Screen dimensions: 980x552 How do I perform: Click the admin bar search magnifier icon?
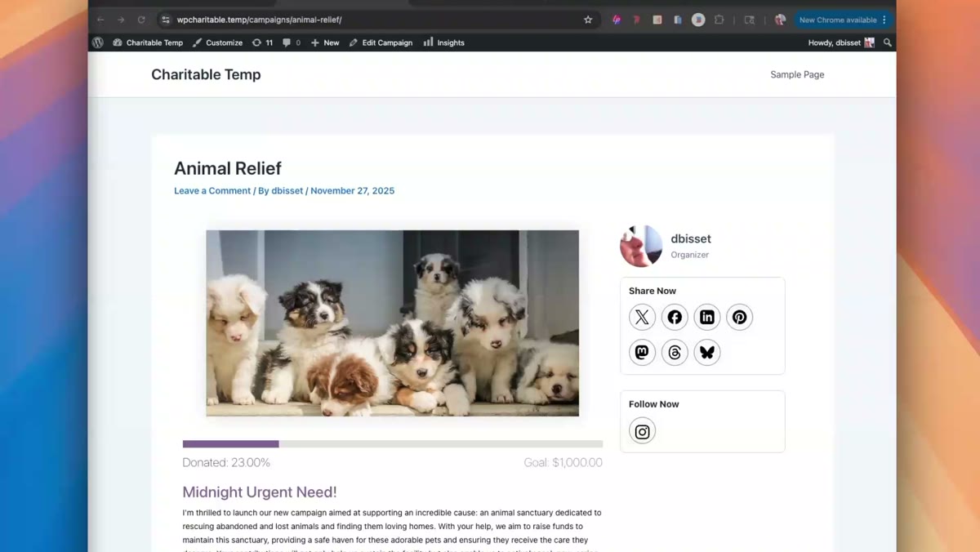tap(888, 42)
